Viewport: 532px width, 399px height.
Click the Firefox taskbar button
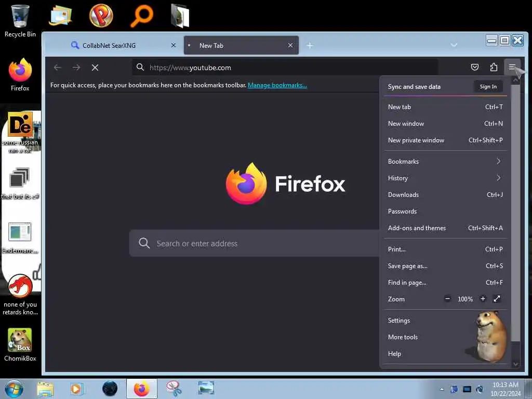[x=141, y=389]
